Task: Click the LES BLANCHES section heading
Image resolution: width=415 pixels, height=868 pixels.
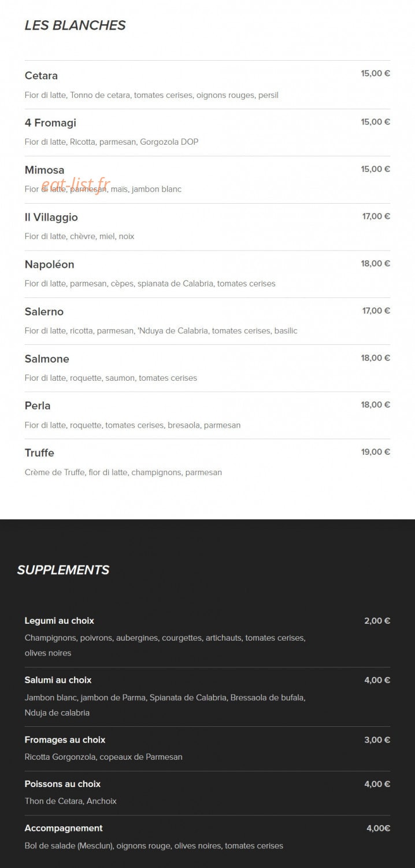Action: point(75,25)
